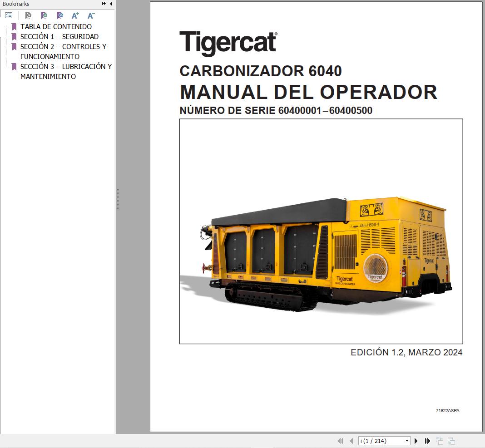Screen dimensions: 485x448
Task: Toggle the SECCIÓN 1 – SEGURIDAD bookmark flag
Action: pyautogui.click(x=15, y=37)
